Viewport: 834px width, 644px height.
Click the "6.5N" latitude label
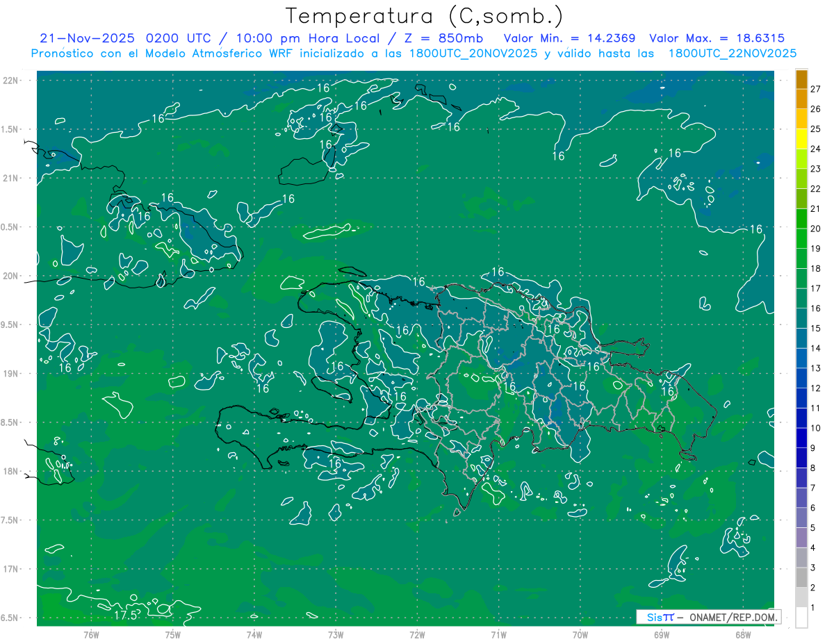(x=10, y=618)
